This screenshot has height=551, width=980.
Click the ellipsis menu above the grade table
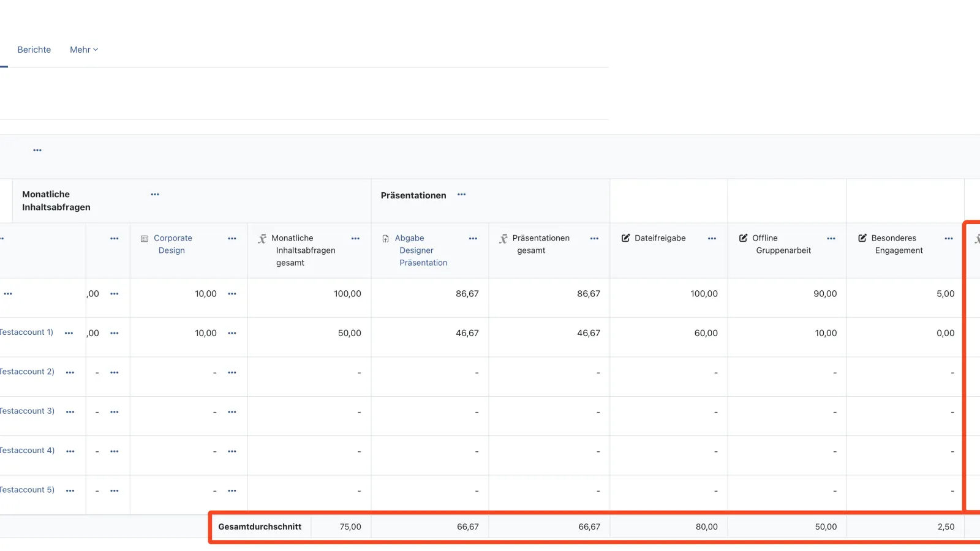tap(37, 150)
